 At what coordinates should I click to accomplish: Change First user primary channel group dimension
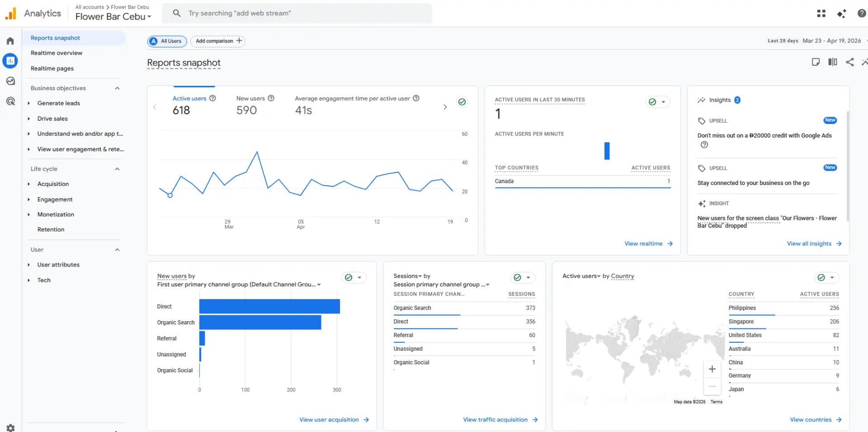tap(239, 285)
